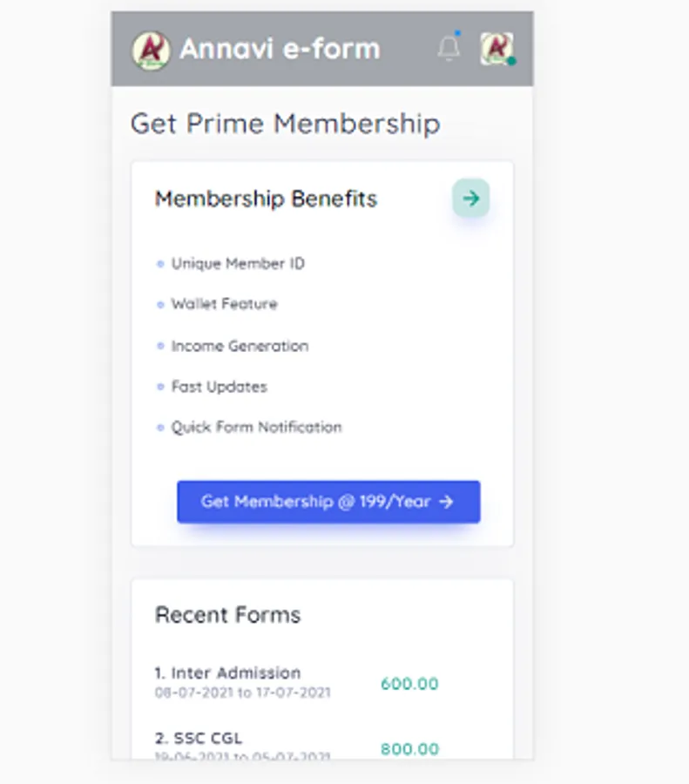Screen dimensions: 689x784
Task: Open the profile avatar menu
Action: (x=496, y=49)
